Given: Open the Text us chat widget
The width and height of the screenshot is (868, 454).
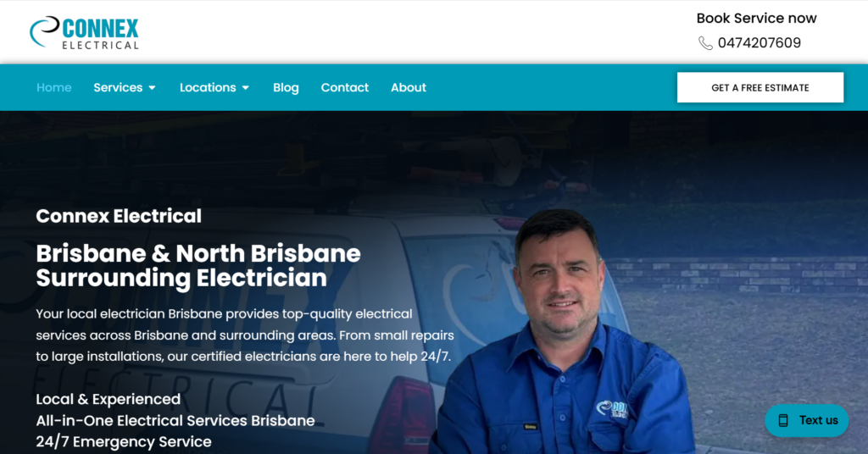Looking at the screenshot, I should (x=807, y=420).
